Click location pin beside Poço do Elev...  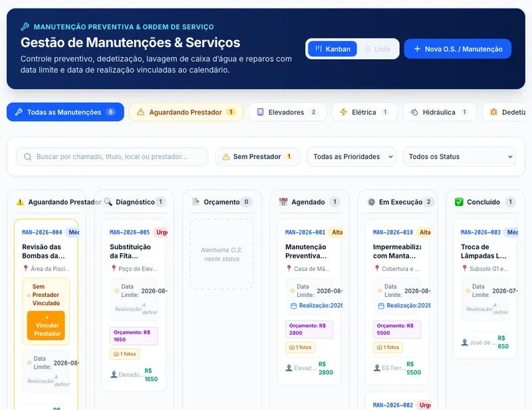pos(114,268)
